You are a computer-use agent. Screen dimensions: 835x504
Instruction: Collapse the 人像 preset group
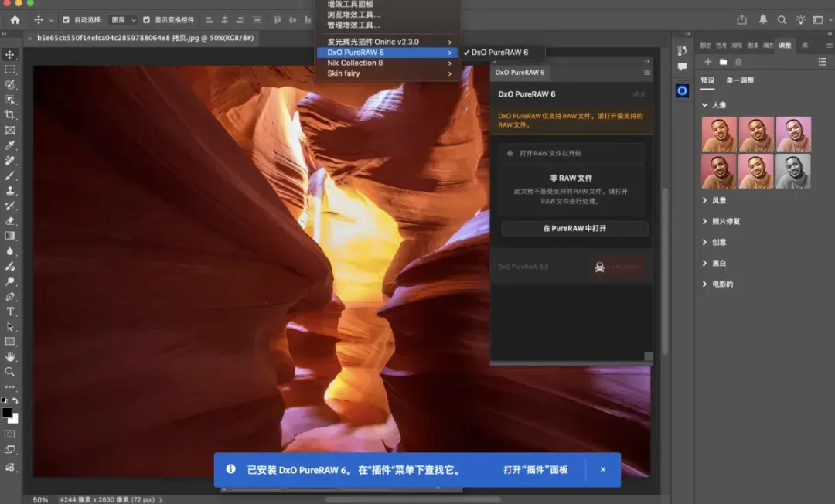click(704, 105)
